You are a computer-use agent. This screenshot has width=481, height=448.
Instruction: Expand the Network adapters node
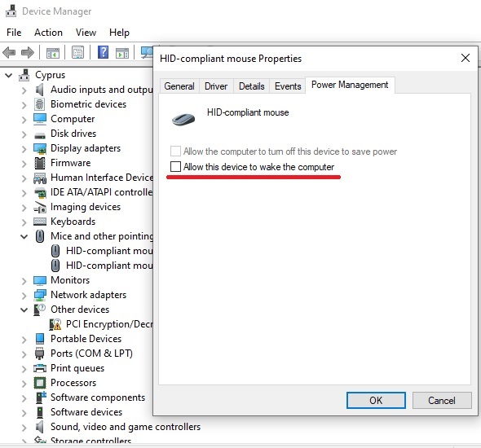point(24,296)
